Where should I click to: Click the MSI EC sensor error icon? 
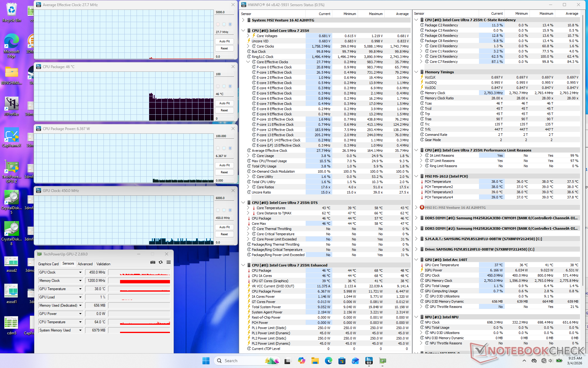(x=422, y=208)
